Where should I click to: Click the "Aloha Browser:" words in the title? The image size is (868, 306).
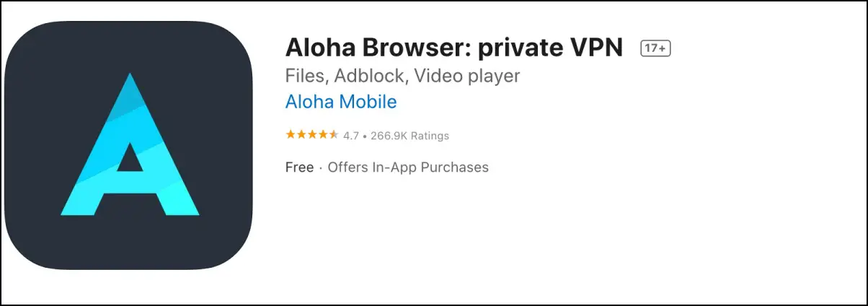click(366, 48)
